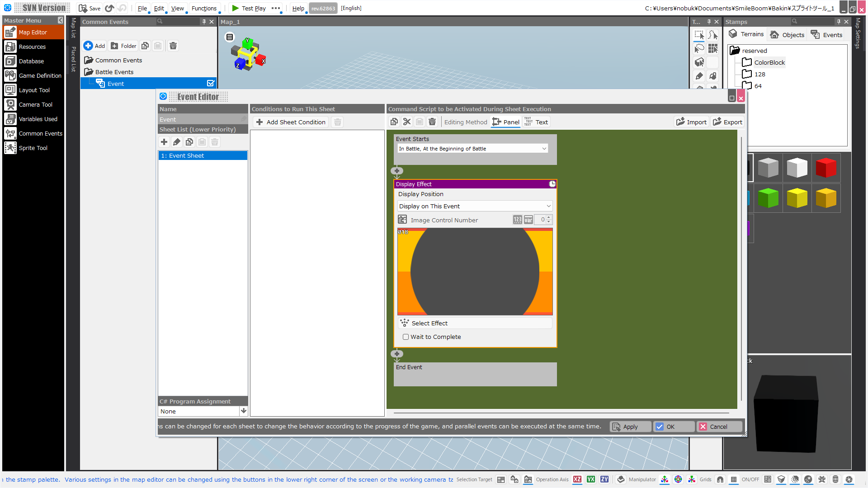The height and width of the screenshot is (488, 868).
Task: Toggle the Event item checkbox in list
Action: 211,83
